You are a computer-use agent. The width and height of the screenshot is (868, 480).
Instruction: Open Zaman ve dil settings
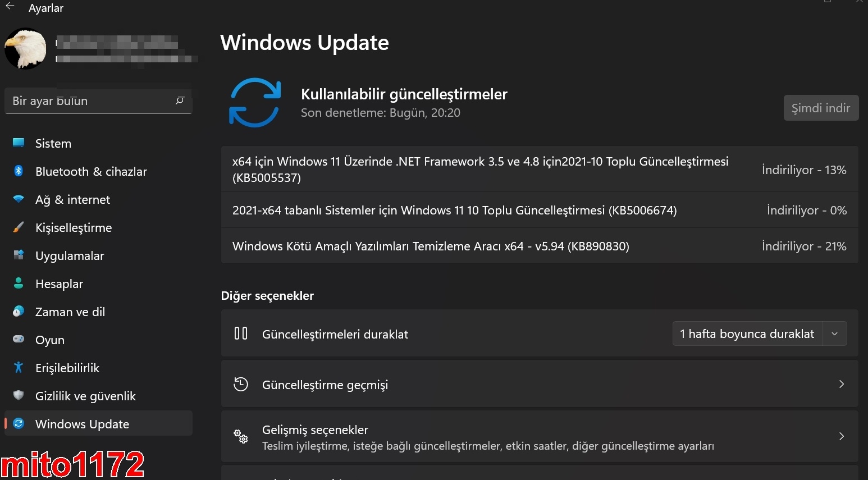point(70,312)
